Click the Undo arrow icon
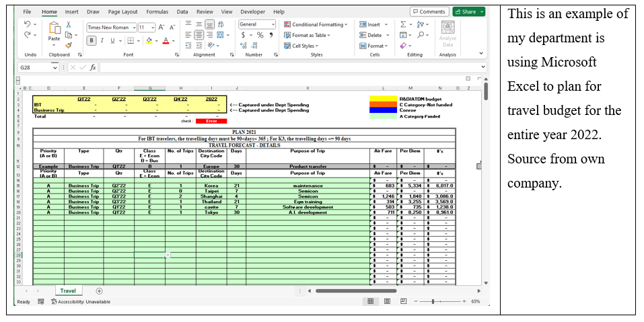Screen dimensions: 644x322 (x=27, y=24)
